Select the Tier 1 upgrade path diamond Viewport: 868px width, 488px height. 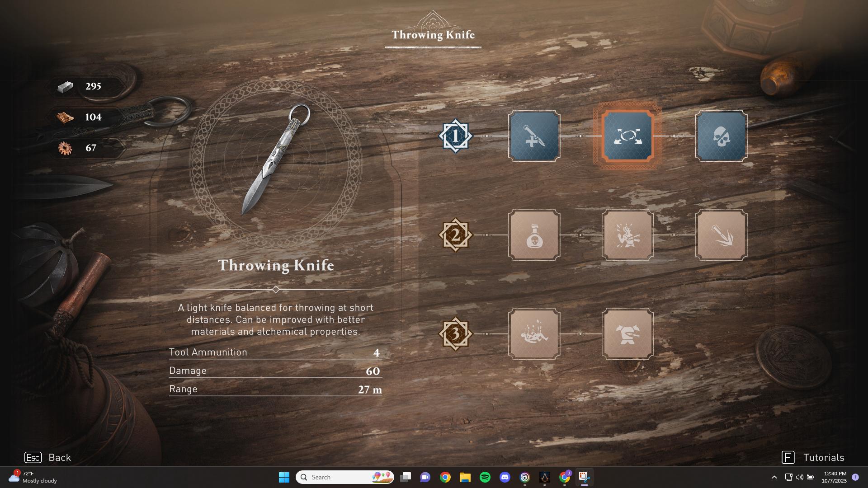point(454,136)
